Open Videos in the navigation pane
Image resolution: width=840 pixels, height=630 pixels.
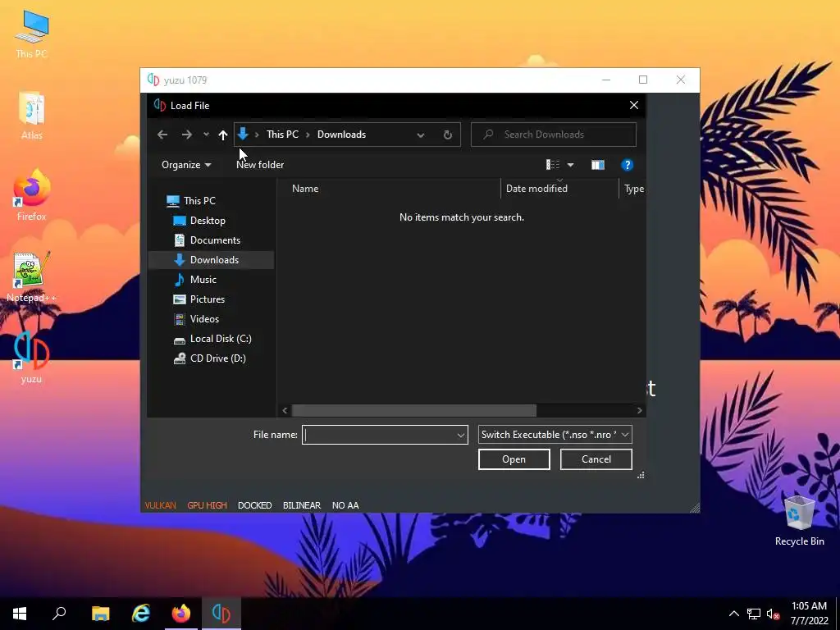tap(204, 319)
